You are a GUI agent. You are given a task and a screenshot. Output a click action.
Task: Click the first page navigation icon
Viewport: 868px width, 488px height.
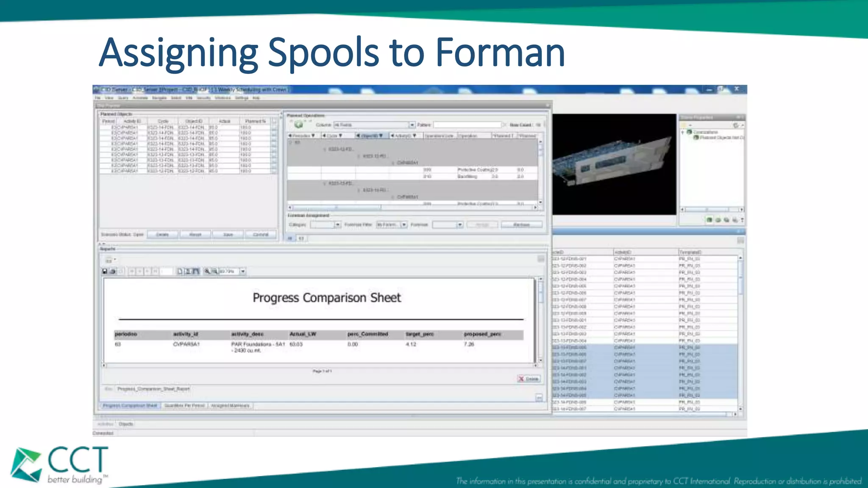tap(132, 271)
